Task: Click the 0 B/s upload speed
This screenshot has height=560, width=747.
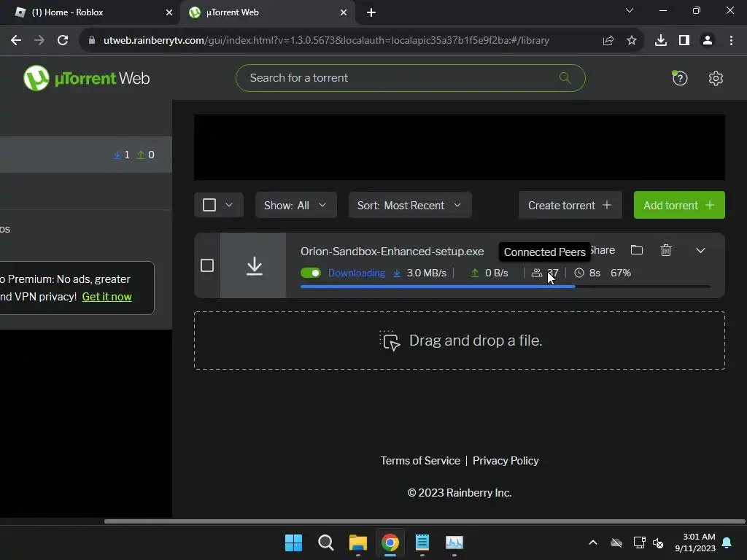Action: point(496,273)
